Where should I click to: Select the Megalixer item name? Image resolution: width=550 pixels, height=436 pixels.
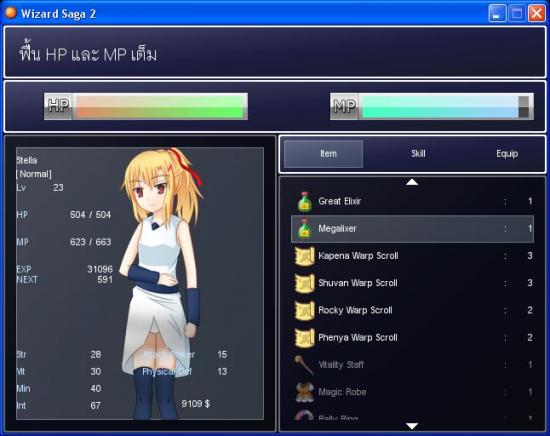tap(337, 228)
